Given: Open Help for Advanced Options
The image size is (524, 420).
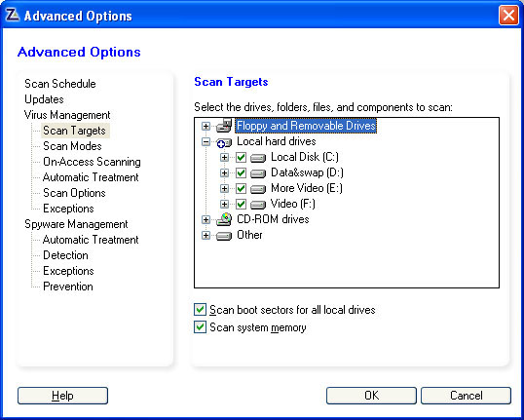Looking at the screenshot, I should coord(62,396).
